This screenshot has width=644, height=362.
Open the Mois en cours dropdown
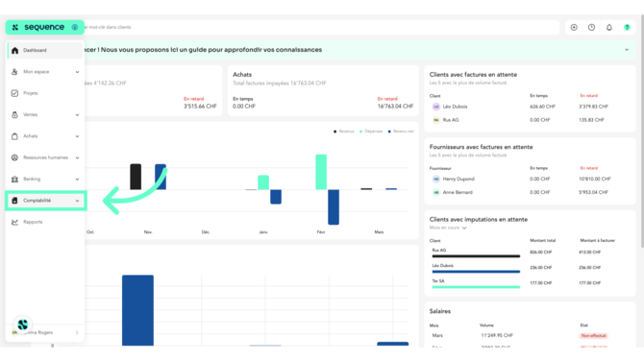coord(448,228)
